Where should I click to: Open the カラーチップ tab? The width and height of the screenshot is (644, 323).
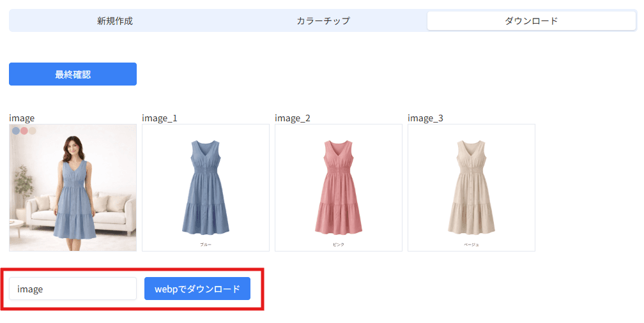[323, 20]
